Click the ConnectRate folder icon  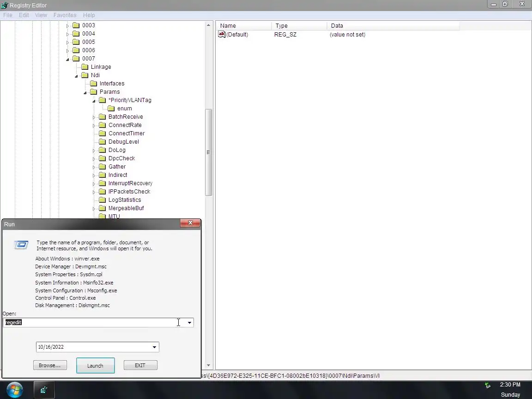(x=103, y=125)
